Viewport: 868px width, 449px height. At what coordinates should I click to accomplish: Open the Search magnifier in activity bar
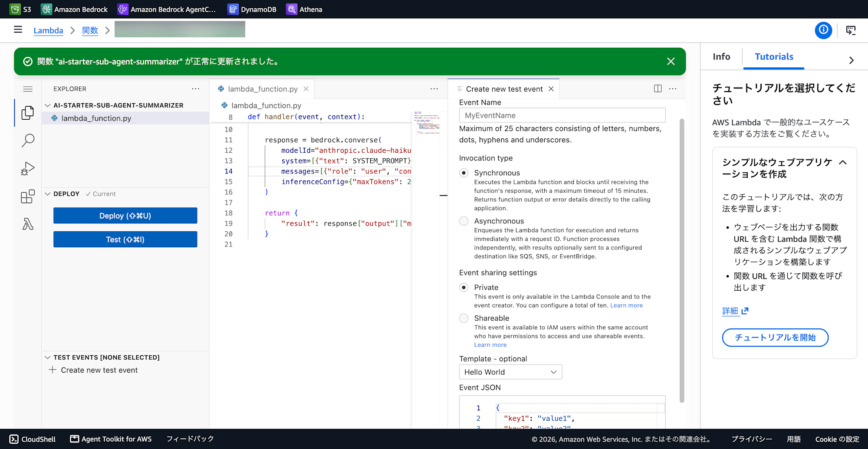tap(28, 141)
